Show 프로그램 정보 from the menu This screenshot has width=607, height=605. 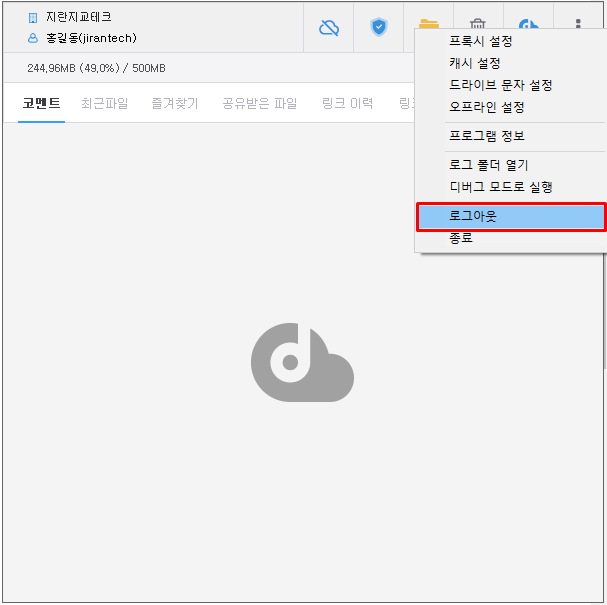tap(486, 136)
